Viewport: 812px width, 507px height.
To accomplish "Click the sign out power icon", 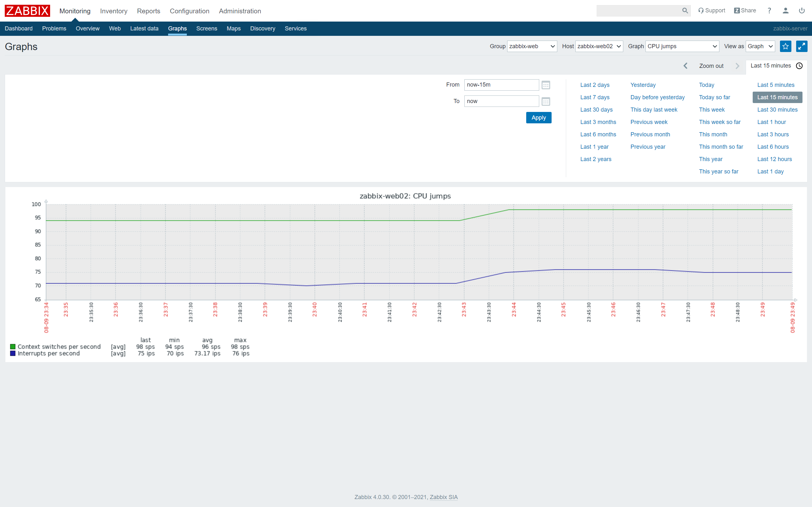I will tap(802, 10).
